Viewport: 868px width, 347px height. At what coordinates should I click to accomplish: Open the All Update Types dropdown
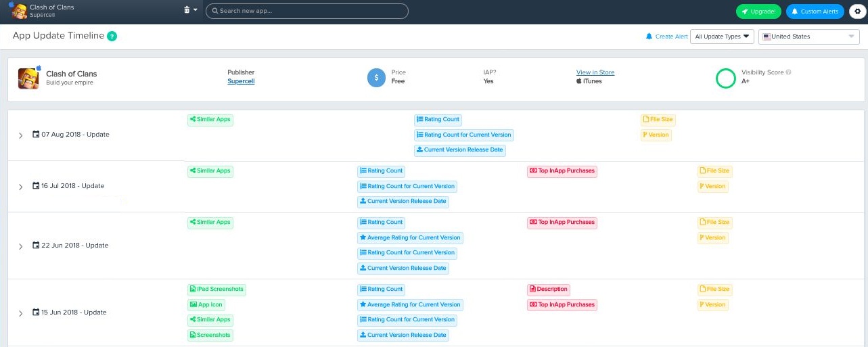click(722, 37)
